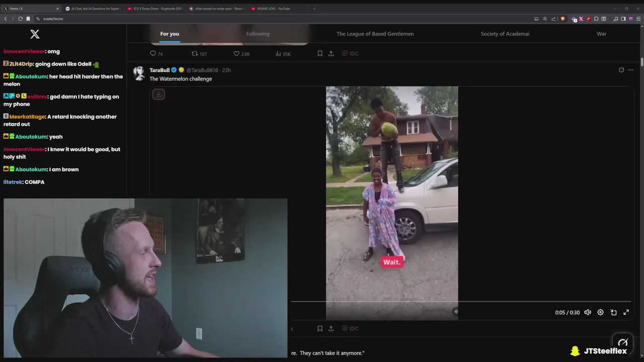This screenshot has height=362, width=644.
Task: View analytics showing 95K views
Action: (x=283, y=54)
